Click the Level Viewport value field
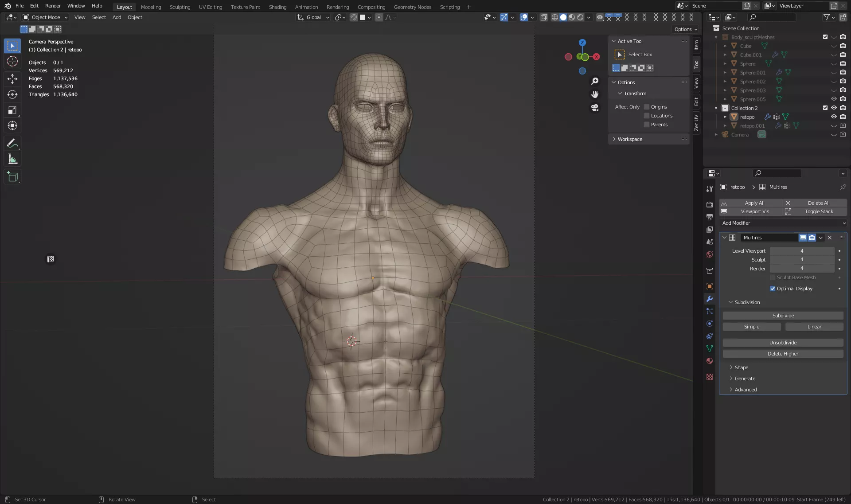 [801, 251]
